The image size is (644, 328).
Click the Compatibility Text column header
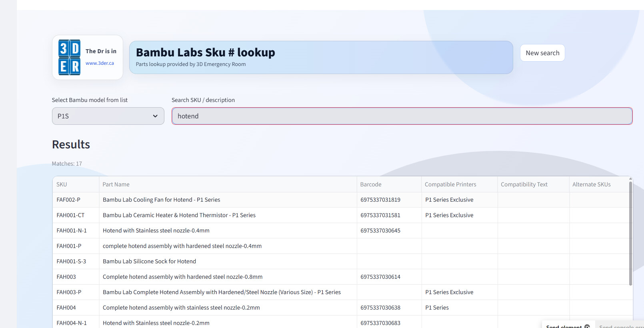tap(524, 184)
